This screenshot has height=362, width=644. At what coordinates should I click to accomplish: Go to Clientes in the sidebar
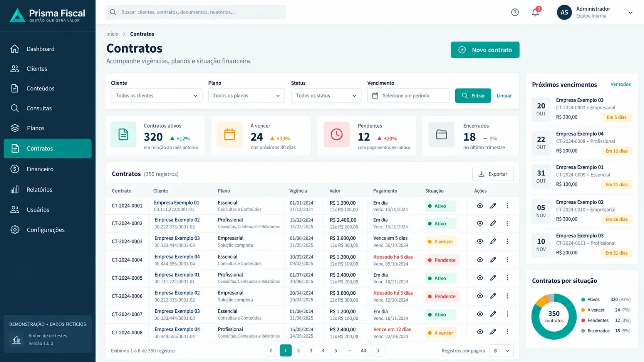[x=48, y=68]
